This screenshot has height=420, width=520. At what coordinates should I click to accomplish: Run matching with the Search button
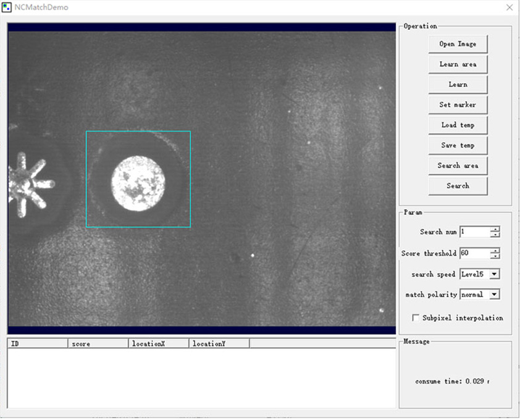(x=458, y=186)
